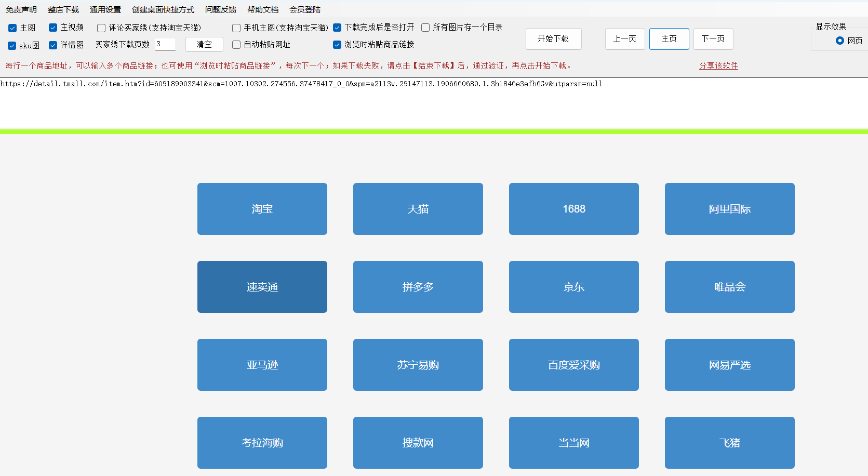Uncheck the 主图 checkbox
868x476 pixels.
point(12,28)
